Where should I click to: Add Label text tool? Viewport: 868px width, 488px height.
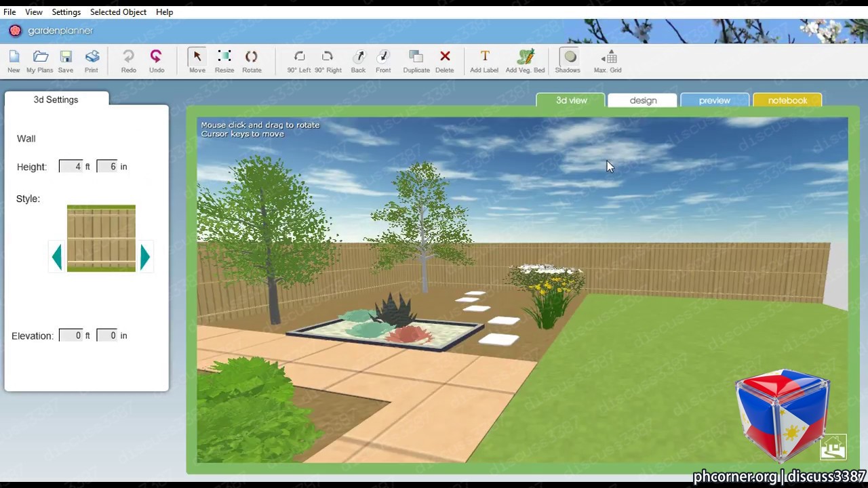click(x=484, y=61)
